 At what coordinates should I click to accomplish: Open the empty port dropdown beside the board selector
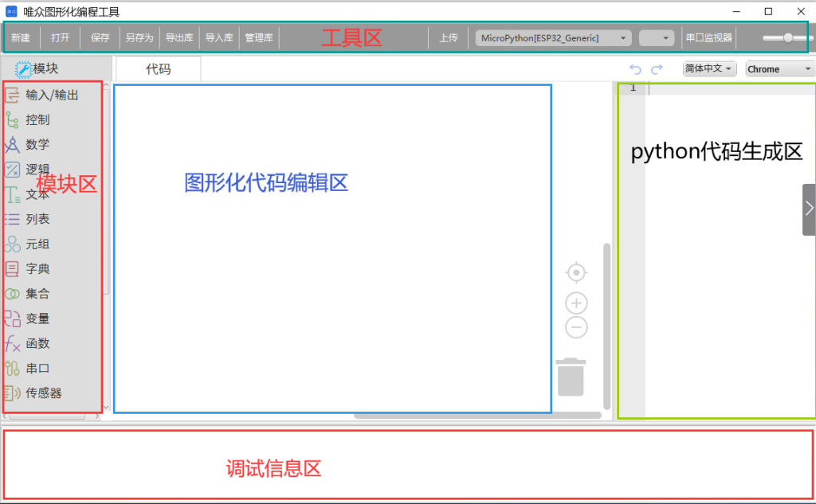coord(657,38)
